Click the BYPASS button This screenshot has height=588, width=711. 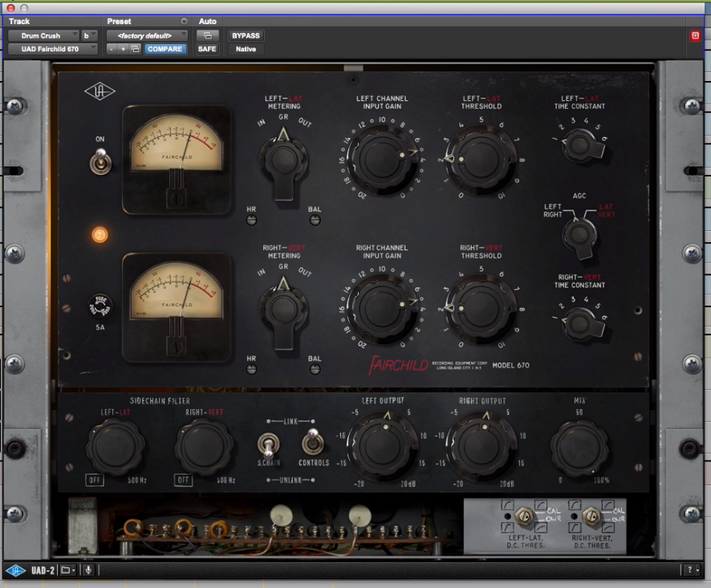pos(246,35)
